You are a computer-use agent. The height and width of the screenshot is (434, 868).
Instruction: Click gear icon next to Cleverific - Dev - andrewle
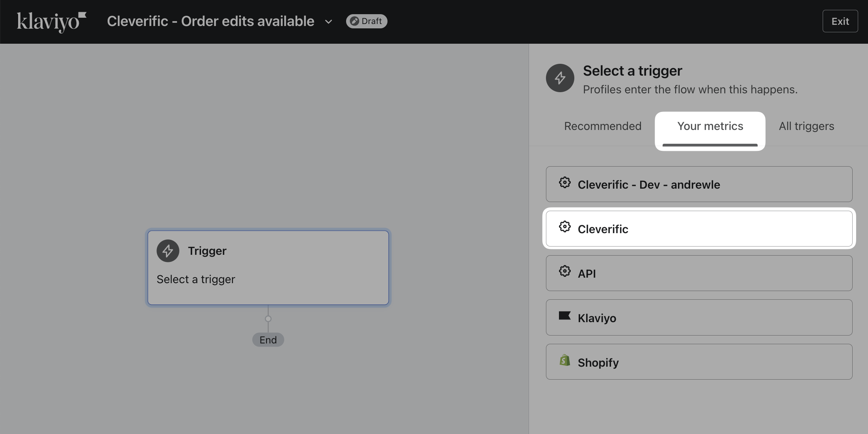564,183
